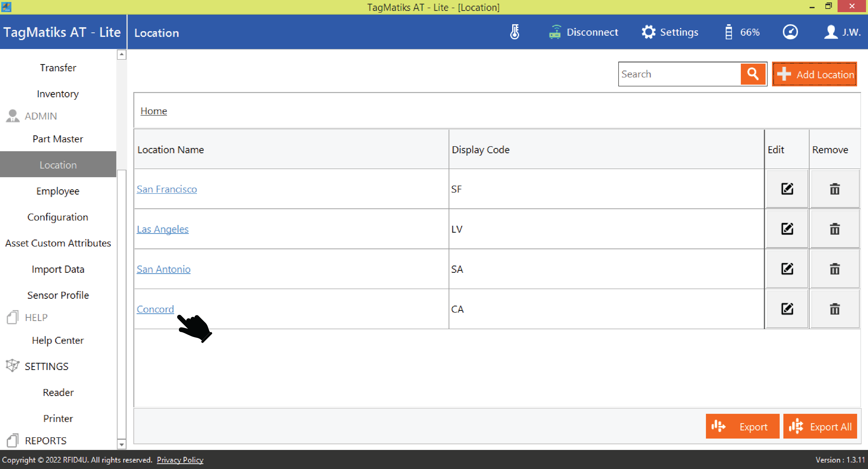Click the battery level icon
The width and height of the screenshot is (868, 469).
pyautogui.click(x=728, y=32)
